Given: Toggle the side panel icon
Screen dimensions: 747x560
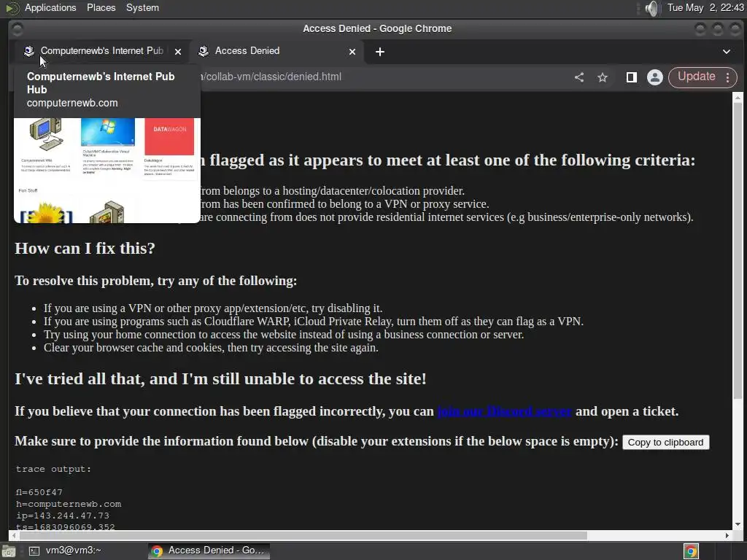Looking at the screenshot, I should tap(631, 77).
